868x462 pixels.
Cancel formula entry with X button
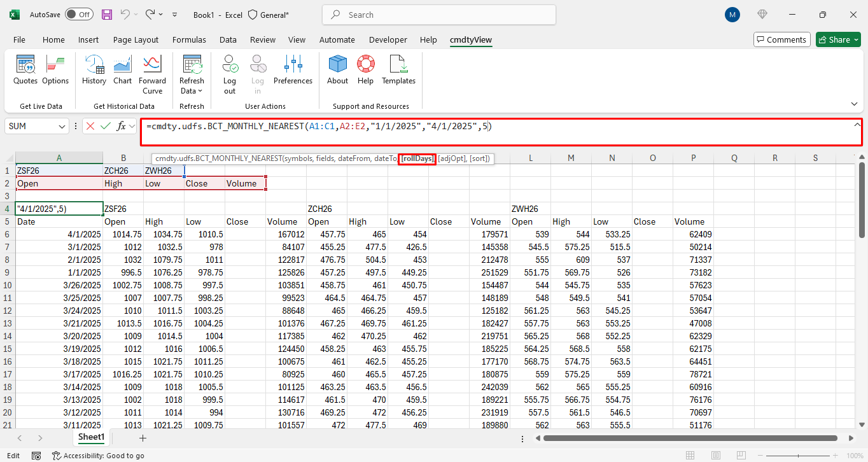(x=90, y=126)
